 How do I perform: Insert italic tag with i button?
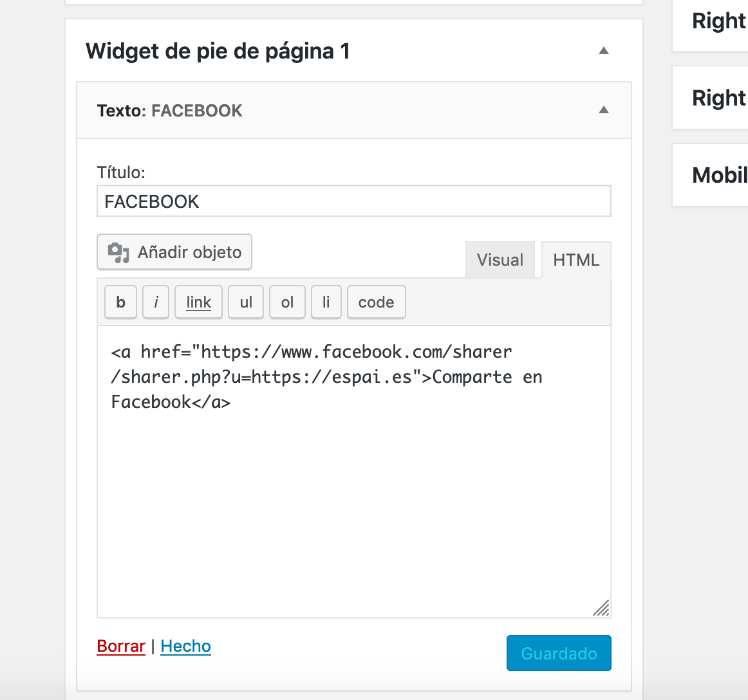pyautogui.click(x=156, y=302)
